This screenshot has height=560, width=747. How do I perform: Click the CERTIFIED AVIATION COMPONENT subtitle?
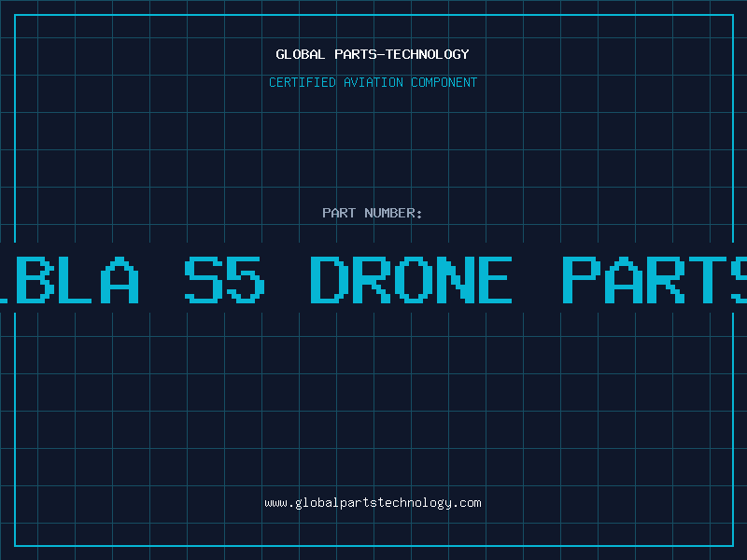coord(373,82)
